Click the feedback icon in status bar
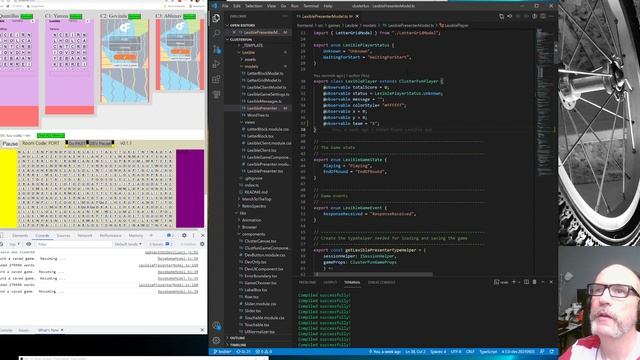640x360 pixels. click(542, 351)
